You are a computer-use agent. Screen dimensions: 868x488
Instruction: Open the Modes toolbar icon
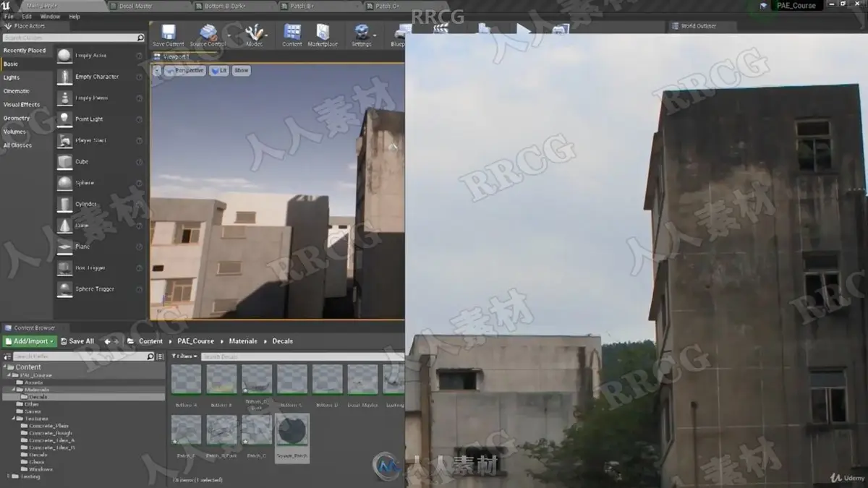coord(254,33)
